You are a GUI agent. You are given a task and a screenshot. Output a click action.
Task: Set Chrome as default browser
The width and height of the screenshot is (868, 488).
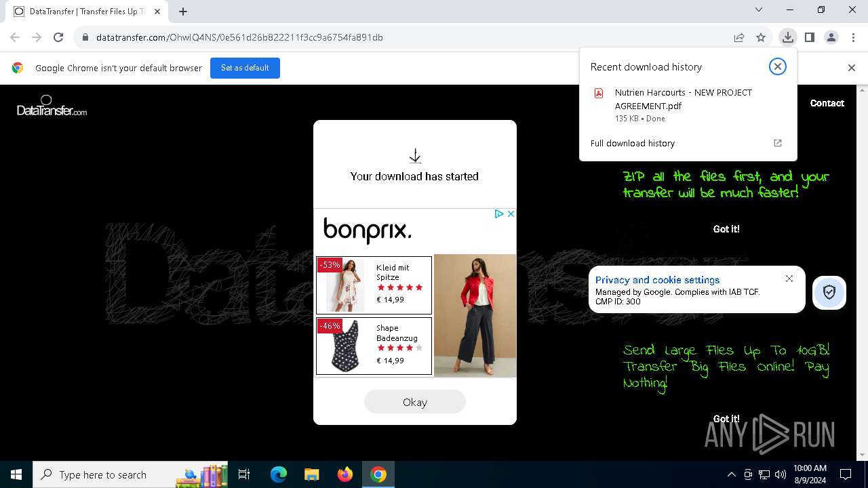tap(245, 68)
